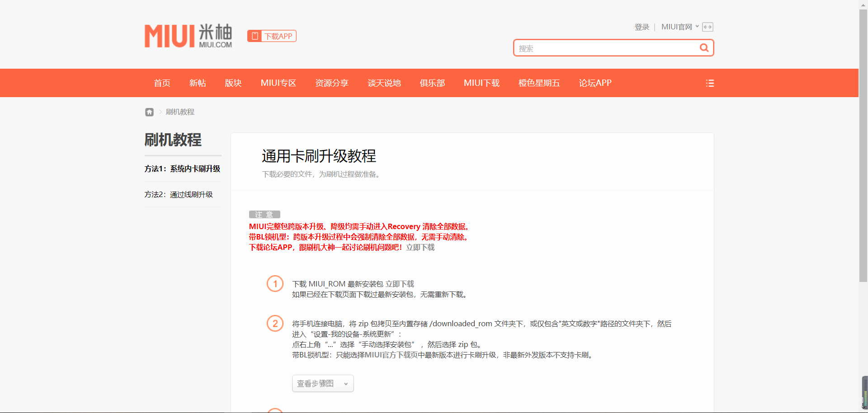
Task: Click the MIUI官方下载页 link
Action: [x=391, y=355]
